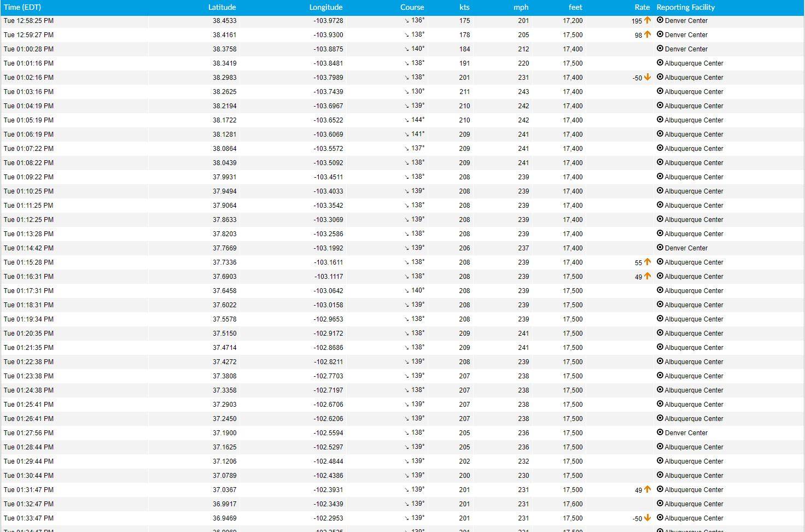Select the Time (EDT) column header
This screenshot has width=805, height=532.
(22, 7)
